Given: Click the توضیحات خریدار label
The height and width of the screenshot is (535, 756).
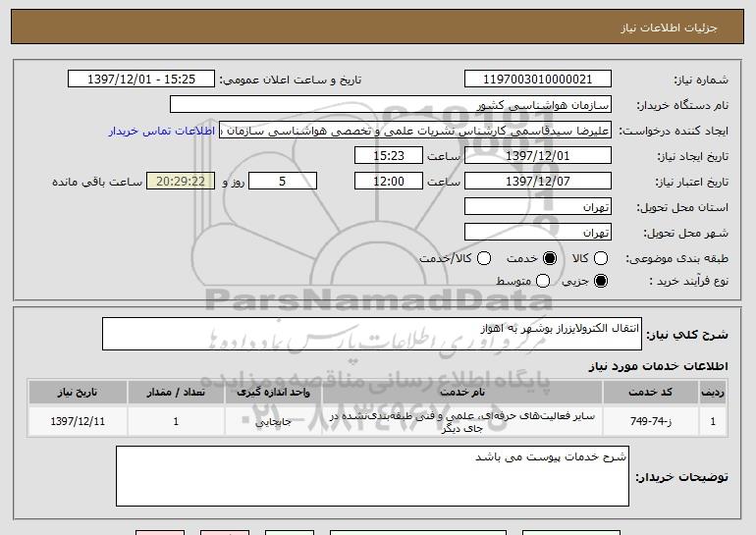Looking at the screenshot, I should [x=681, y=477].
